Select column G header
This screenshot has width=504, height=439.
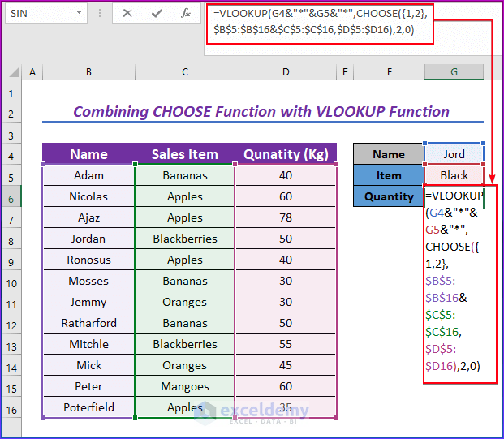[454, 72]
